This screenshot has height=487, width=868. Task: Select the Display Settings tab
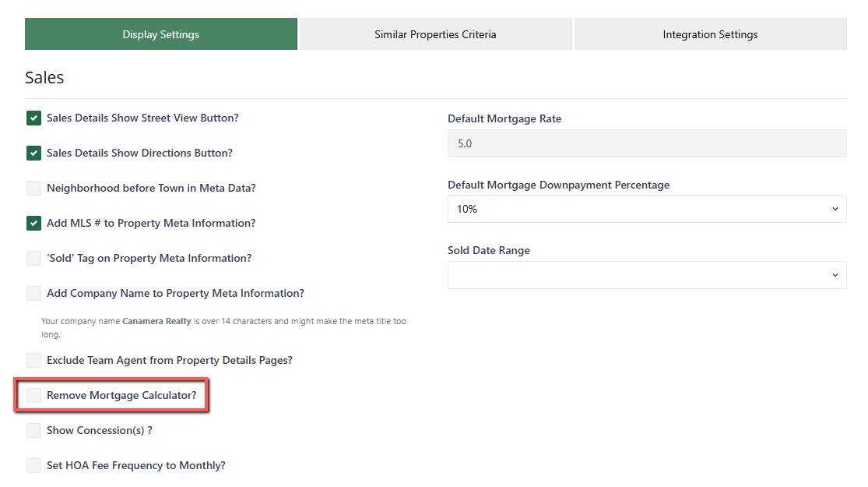(x=160, y=34)
